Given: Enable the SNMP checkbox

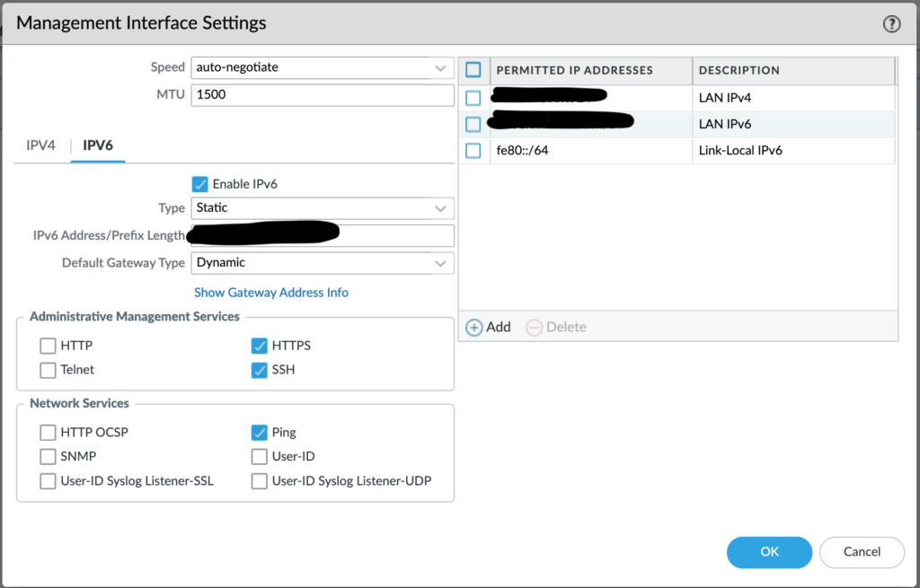Looking at the screenshot, I should click(48, 457).
